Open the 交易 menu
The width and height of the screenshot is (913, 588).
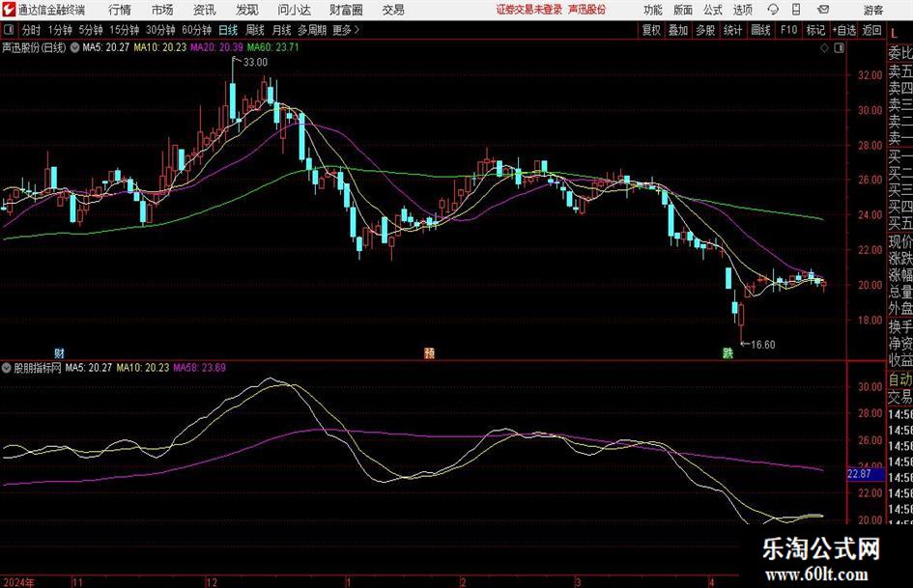pos(393,10)
